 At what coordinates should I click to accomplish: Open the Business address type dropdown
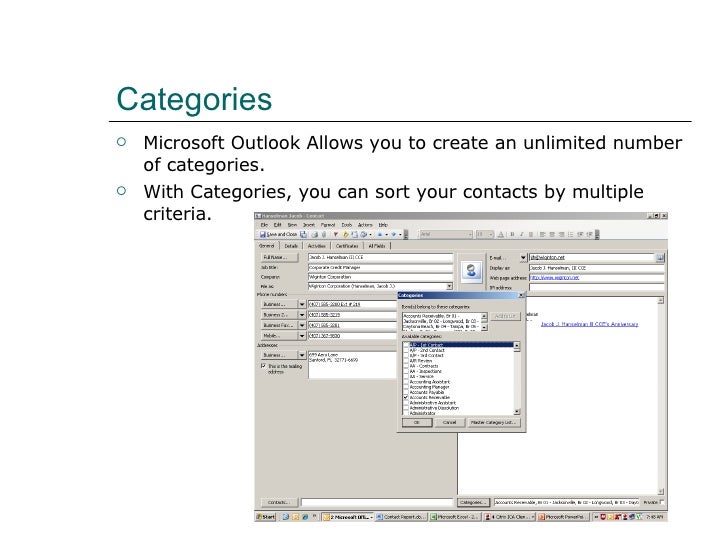click(302, 355)
